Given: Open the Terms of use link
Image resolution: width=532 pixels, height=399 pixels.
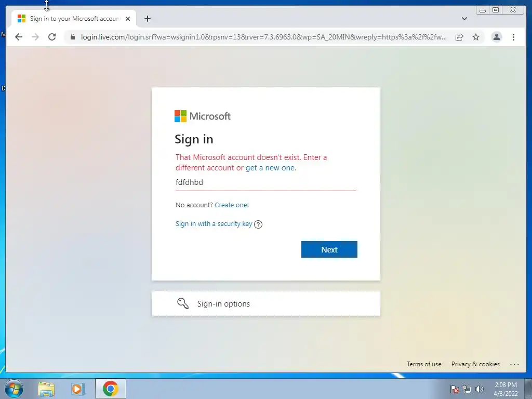Looking at the screenshot, I should tap(424, 364).
